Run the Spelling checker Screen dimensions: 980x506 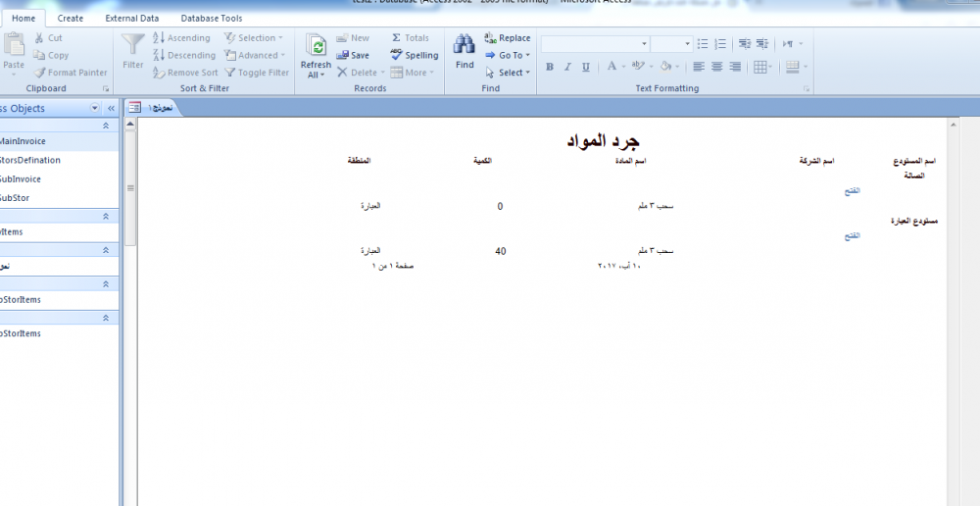click(x=415, y=55)
